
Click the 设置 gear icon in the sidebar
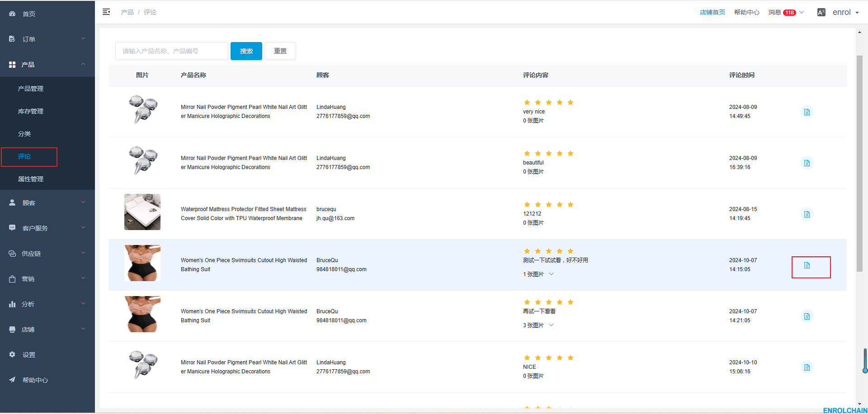pyautogui.click(x=12, y=355)
